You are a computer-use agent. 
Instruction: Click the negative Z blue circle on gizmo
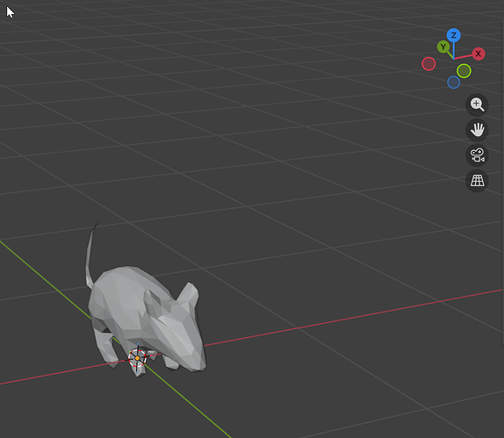tap(454, 83)
